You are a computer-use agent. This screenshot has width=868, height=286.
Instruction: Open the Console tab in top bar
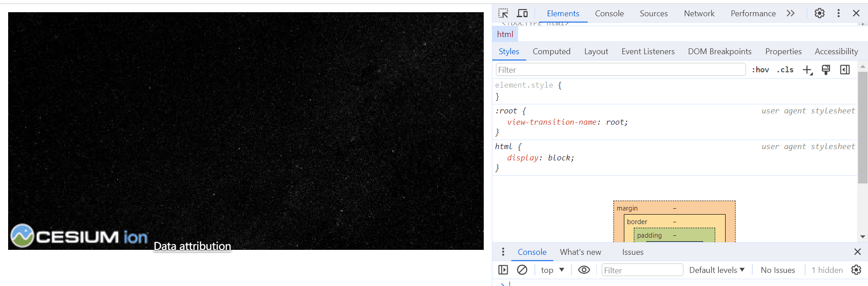(609, 14)
